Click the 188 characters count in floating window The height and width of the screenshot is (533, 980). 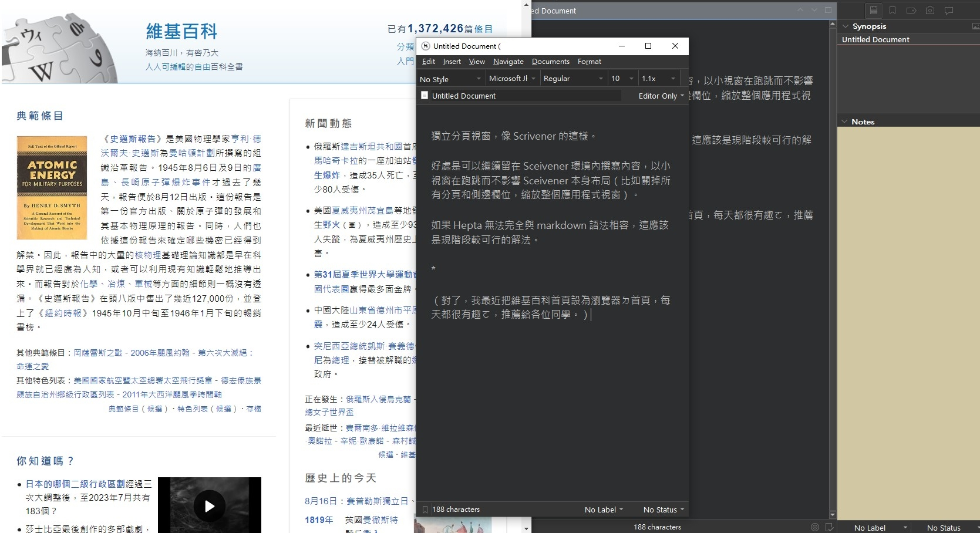pyautogui.click(x=456, y=510)
